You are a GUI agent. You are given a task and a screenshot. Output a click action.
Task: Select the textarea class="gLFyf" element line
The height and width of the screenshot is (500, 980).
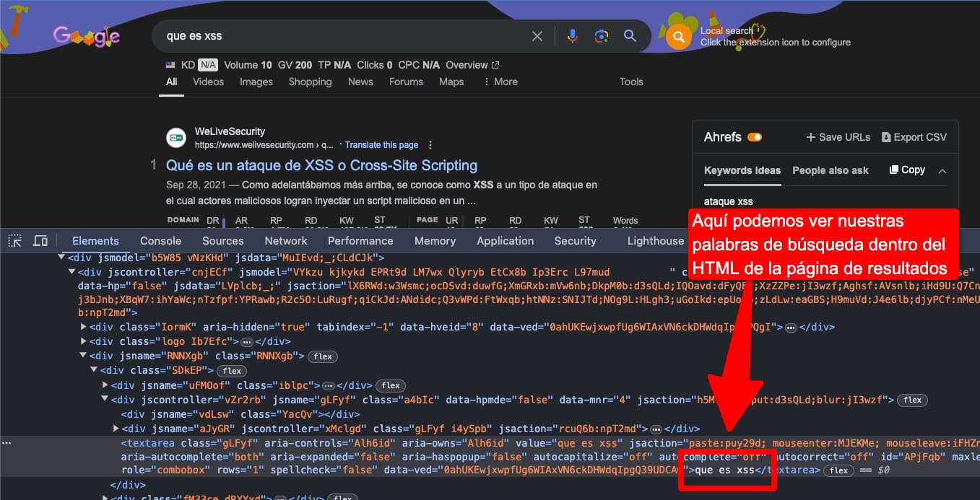pyautogui.click(x=490, y=457)
